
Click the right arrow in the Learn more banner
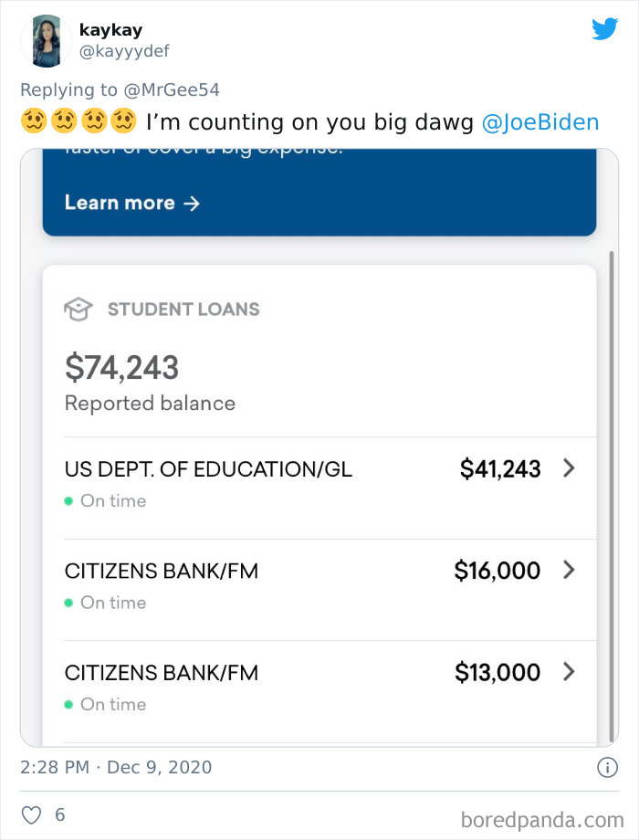193,204
